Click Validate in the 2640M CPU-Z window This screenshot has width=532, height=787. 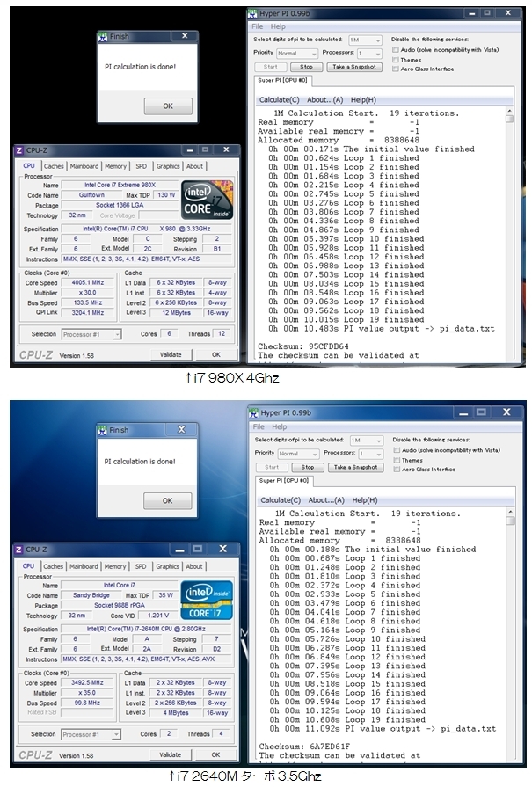tap(170, 754)
